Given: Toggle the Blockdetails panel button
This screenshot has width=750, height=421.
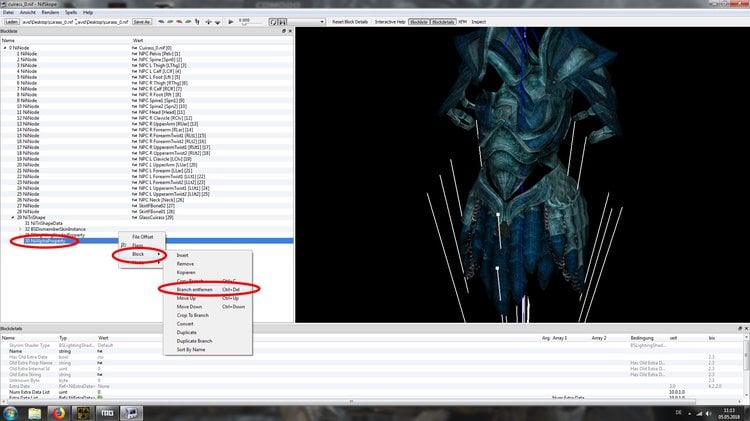Looking at the screenshot, I should coord(443,22).
